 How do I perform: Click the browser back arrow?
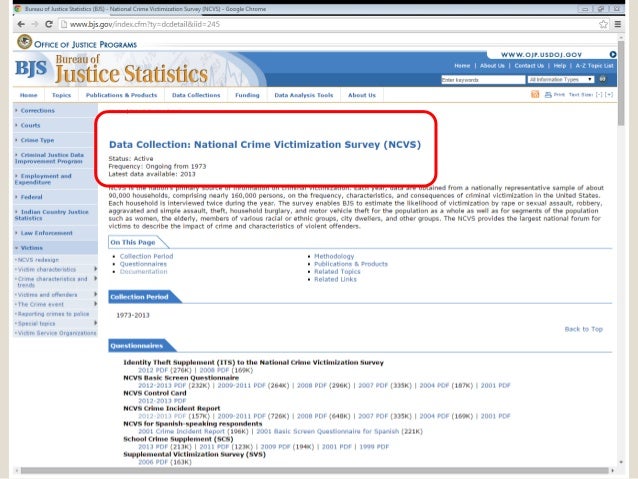pyautogui.click(x=21, y=24)
